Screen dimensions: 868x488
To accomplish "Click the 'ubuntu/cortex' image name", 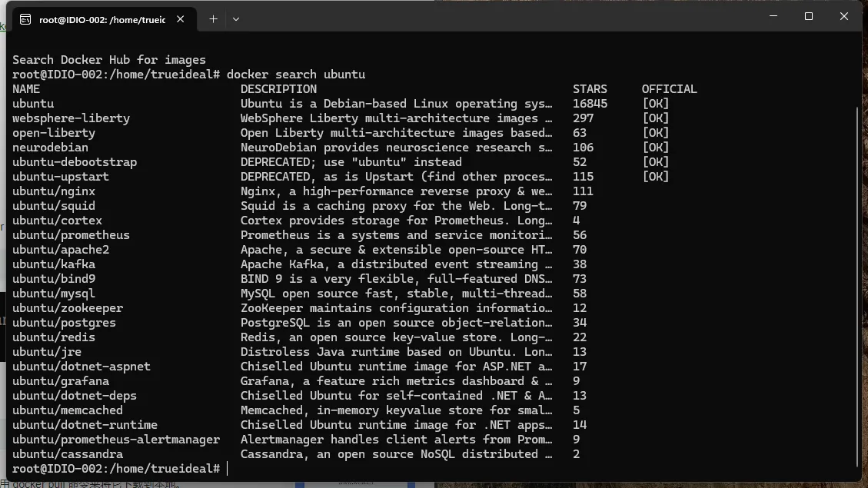I will [57, 221].
